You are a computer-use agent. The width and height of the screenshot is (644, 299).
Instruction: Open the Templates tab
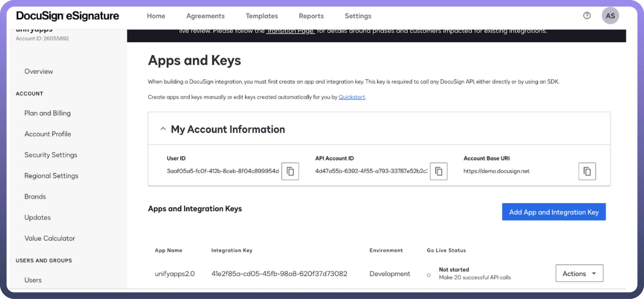click(262, 16)
